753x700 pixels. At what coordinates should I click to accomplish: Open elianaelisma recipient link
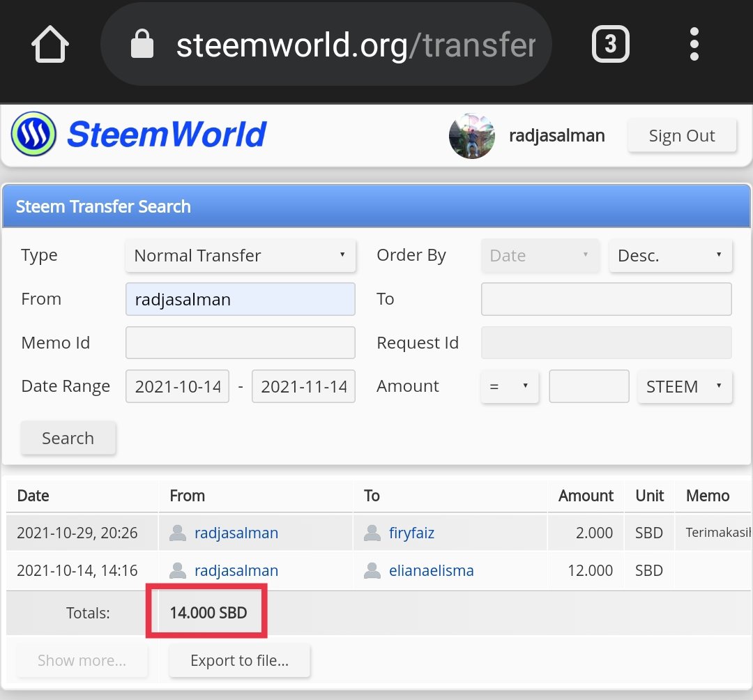[432, 570]
